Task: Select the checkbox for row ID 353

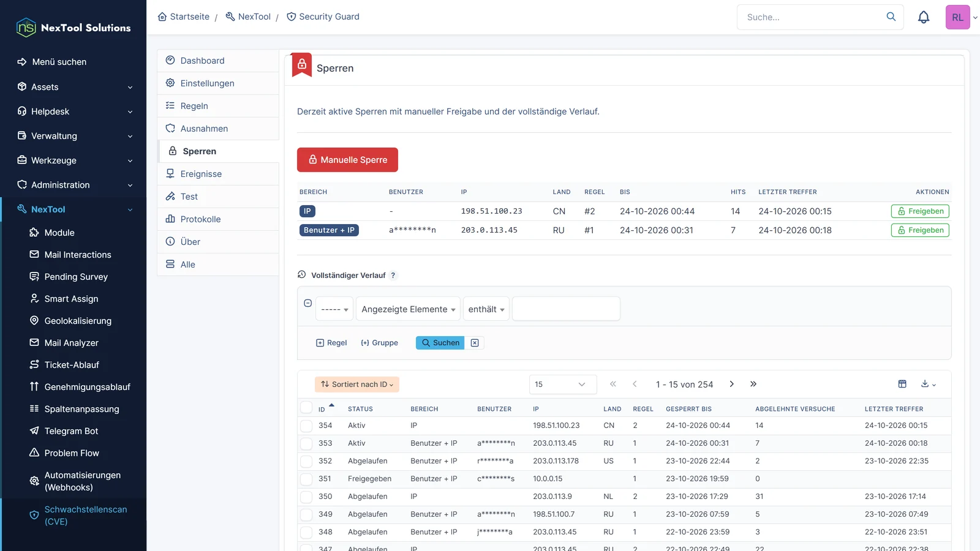Action: tap(306, 443)
